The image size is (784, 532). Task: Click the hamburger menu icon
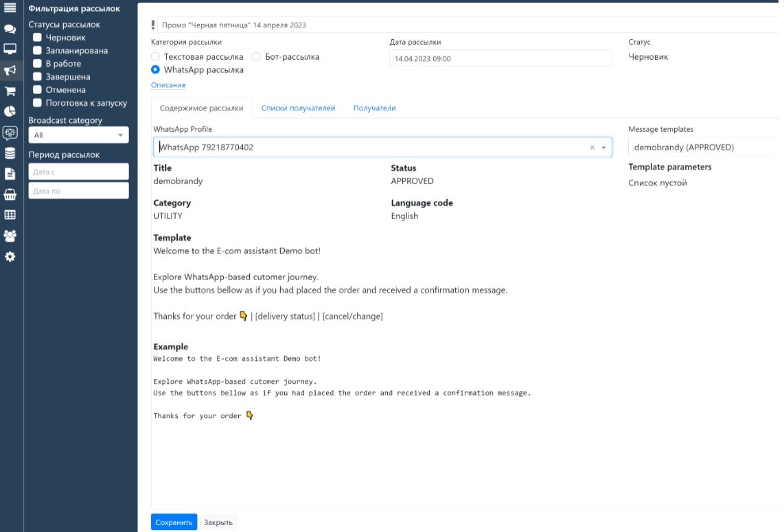pyautogui.click(x=10, y=8)
